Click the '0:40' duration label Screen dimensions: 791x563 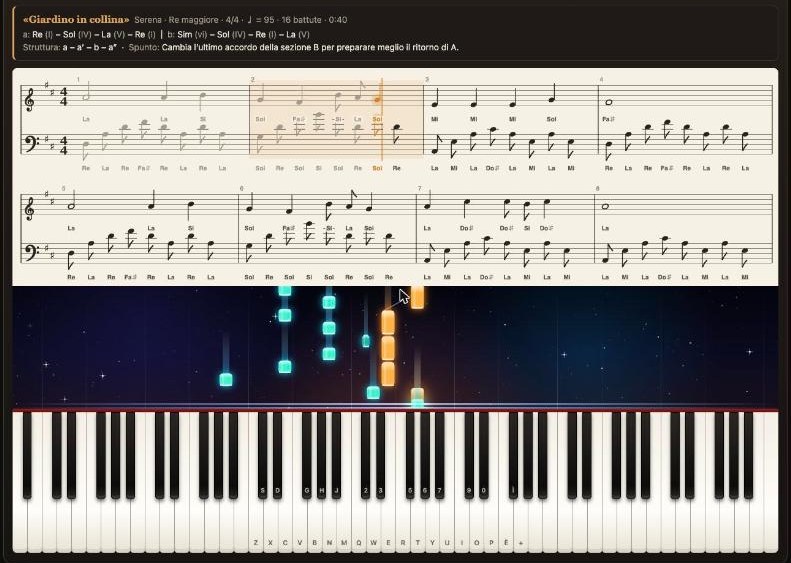337,20
